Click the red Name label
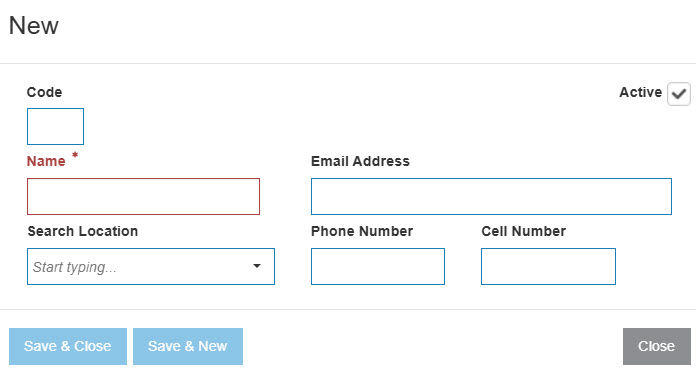The image size is (696, 373). pos(46,161)
